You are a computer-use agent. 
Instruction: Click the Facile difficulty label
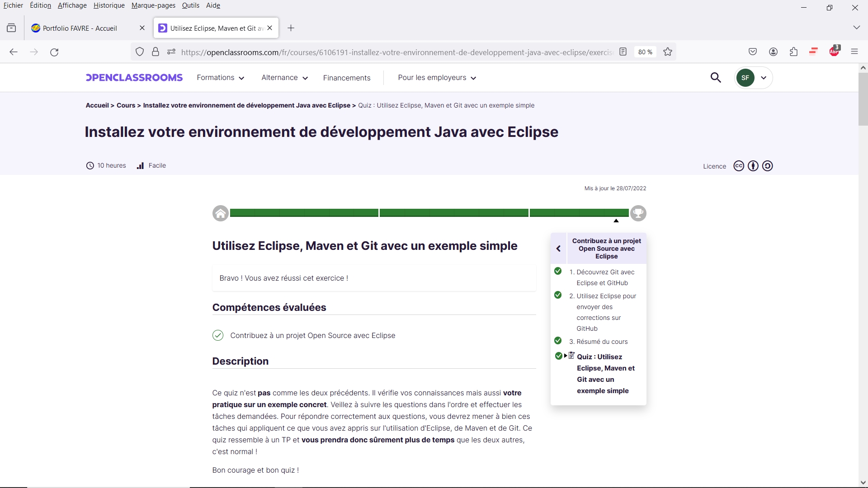[x=157, y=165]
